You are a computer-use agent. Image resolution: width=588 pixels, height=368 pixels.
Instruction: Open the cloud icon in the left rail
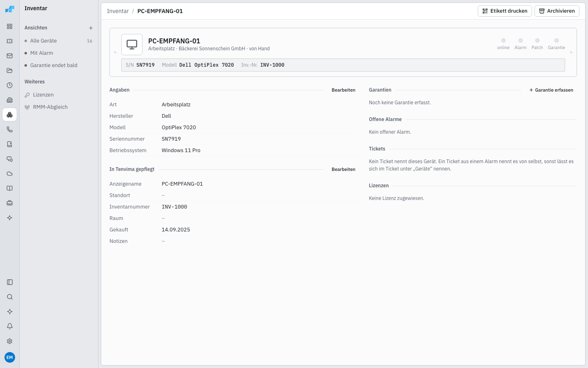tap(10, 174)
